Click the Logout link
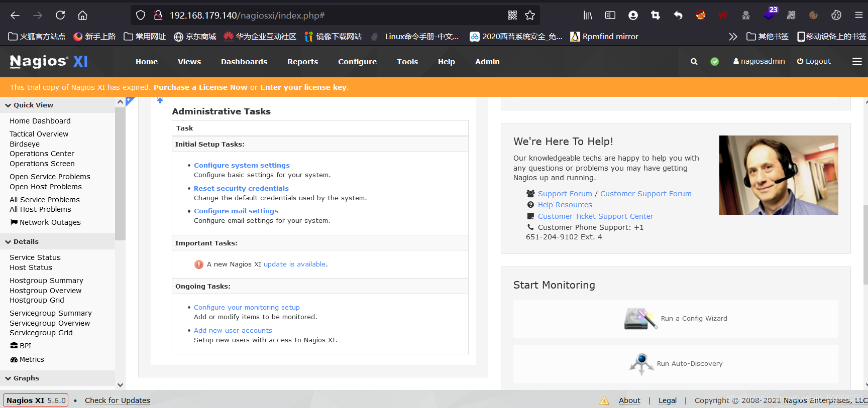This screenshot has height=408, width=868. [x=814, y=61]
